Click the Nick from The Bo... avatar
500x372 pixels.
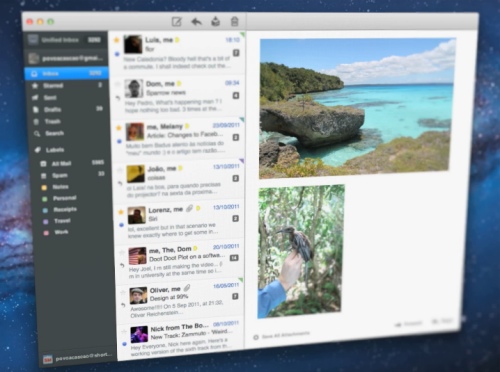139,334
